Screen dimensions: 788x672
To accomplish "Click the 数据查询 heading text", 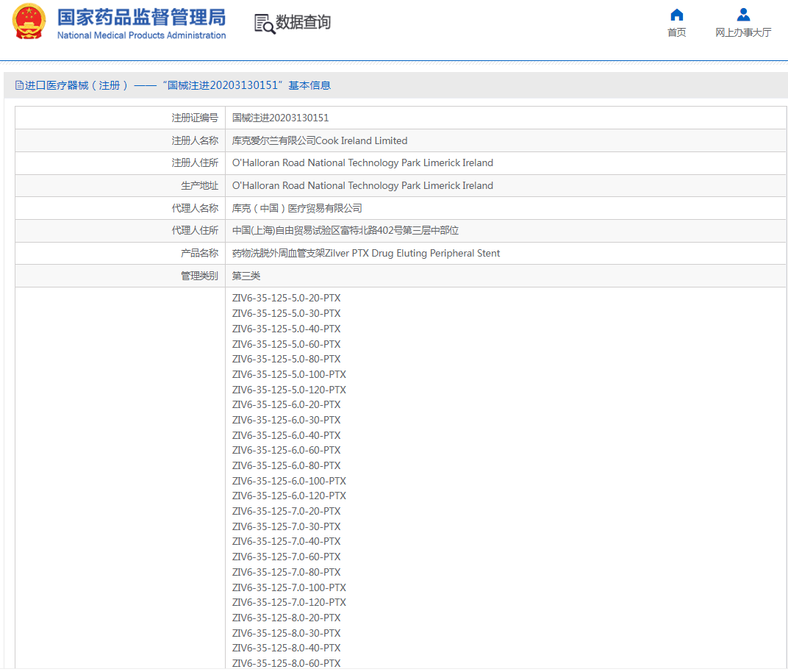I will 303,23.
